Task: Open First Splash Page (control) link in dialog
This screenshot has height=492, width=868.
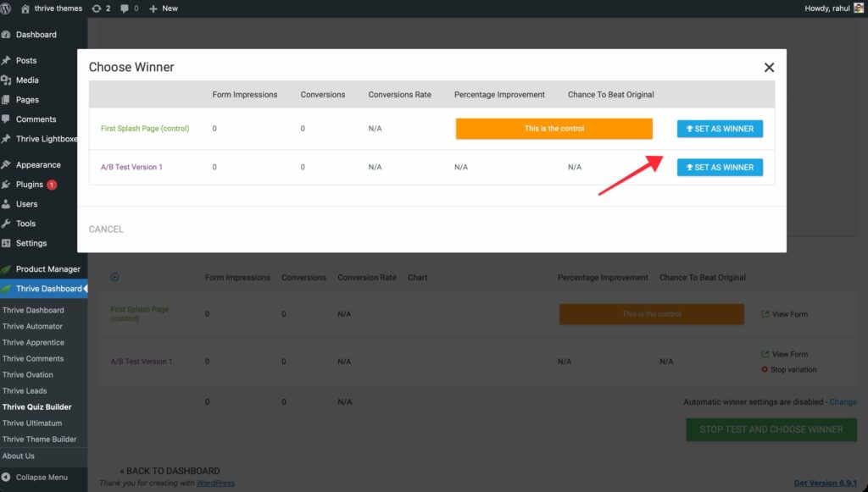Action: click(x=145, y=129)
